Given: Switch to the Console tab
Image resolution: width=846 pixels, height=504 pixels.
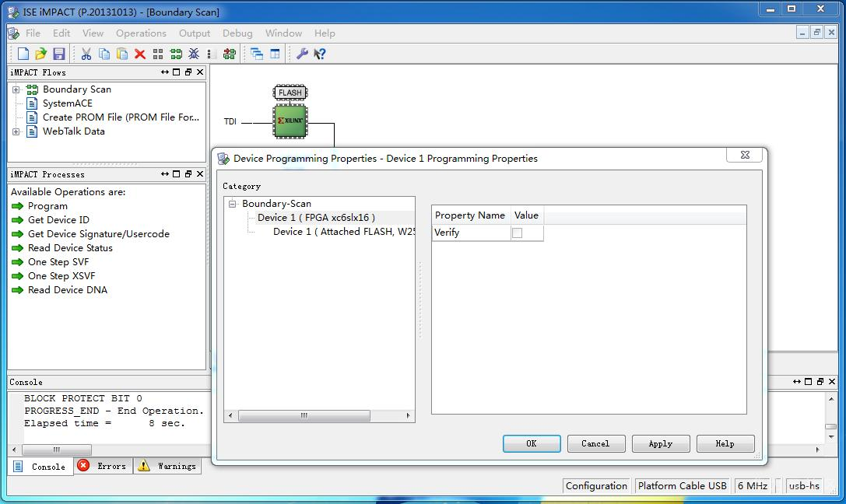Looking at the screenshot, I should point(40,466).
